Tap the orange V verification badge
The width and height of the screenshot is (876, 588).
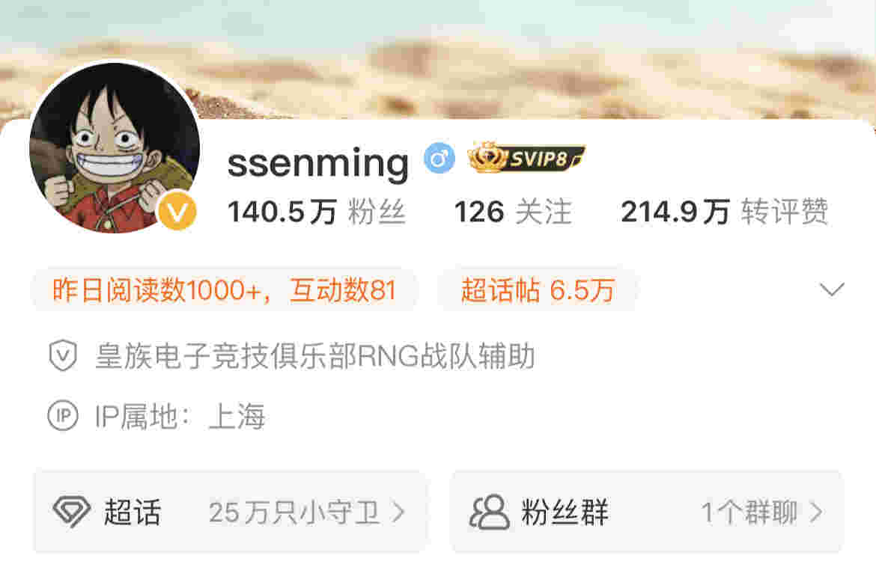pyautogui.click(x=177, y=212)
